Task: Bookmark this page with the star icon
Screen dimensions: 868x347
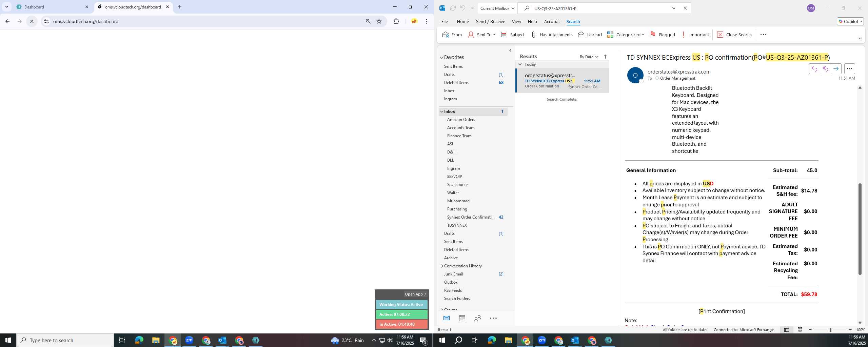Action: [x=379, y=21]
